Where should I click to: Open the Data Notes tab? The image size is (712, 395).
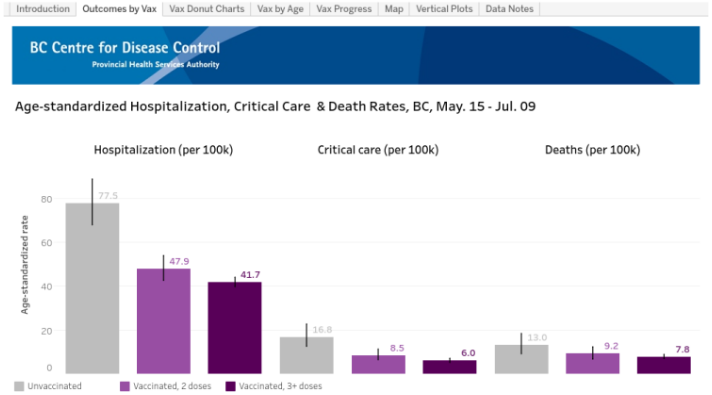pyautogui.click(x=509, y=9)
